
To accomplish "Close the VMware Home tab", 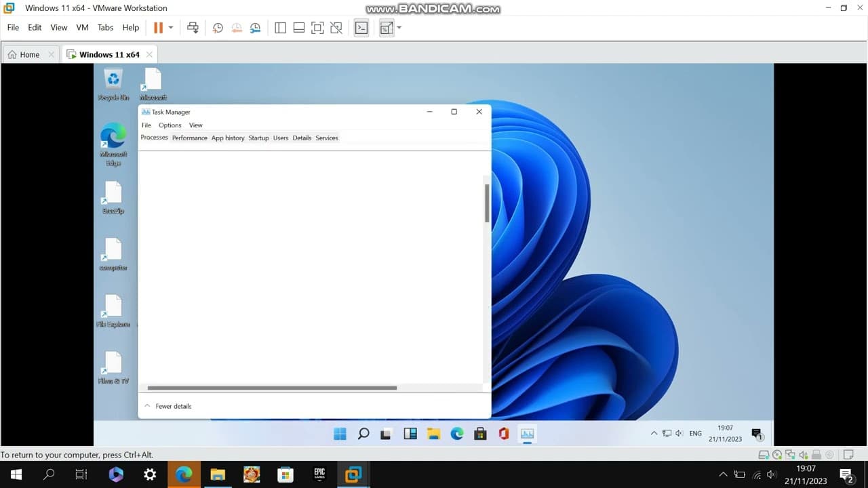I will (51, 54).
